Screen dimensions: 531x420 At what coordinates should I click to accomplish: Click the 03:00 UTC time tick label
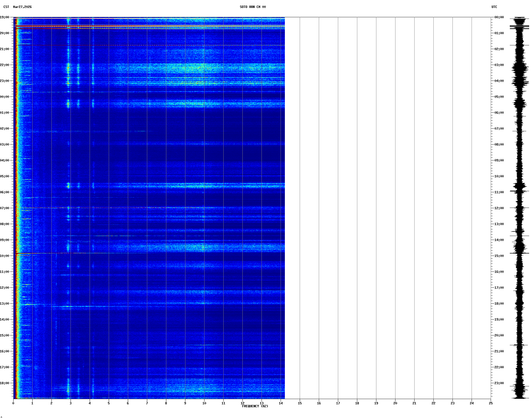coord(499,65)
